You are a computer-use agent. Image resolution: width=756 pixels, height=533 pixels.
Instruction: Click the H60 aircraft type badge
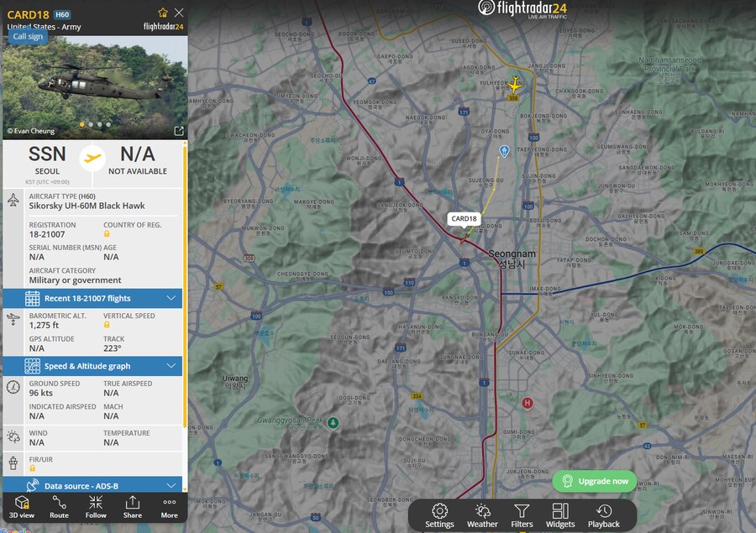(62, 14)
